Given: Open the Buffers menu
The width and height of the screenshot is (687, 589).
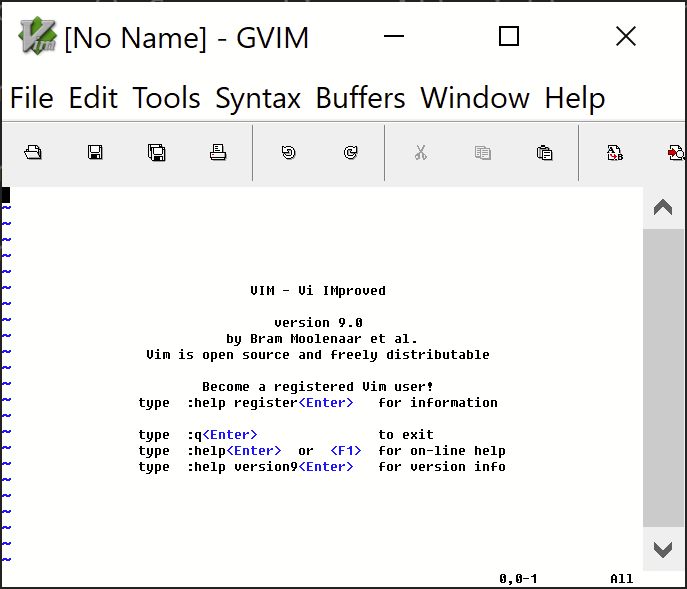Looking at the screenshot, I should click(x=361, y=98).
